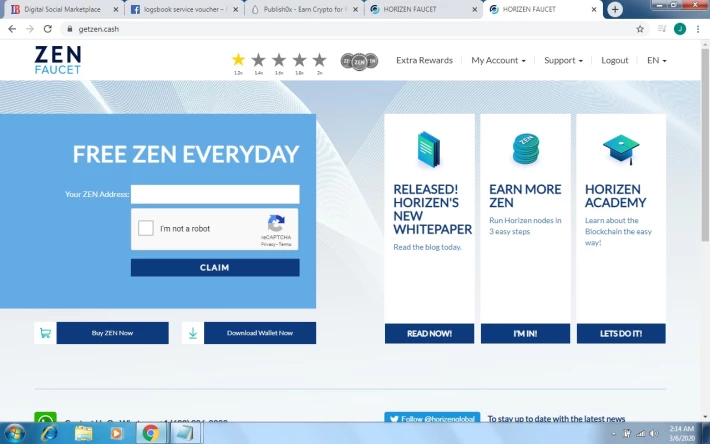Close the Publish0x tab
The width and height of the screenshot is (710, 444).
[x=355, y=9]
